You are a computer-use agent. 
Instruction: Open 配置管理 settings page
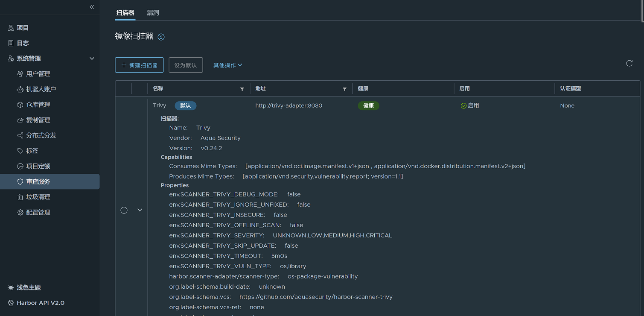coord(38,212)
